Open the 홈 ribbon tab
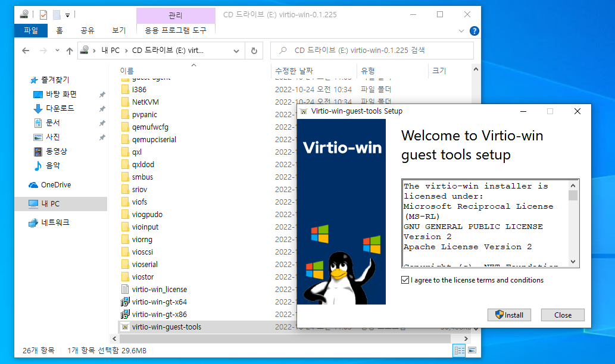The height and width of the screenshot is (364, 615). (59, 30)
